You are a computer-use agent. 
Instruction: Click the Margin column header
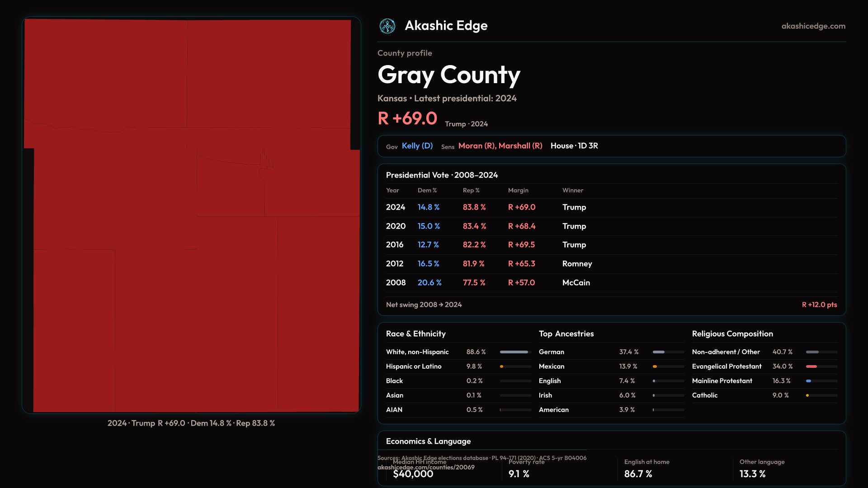click(x=518, y=191)
